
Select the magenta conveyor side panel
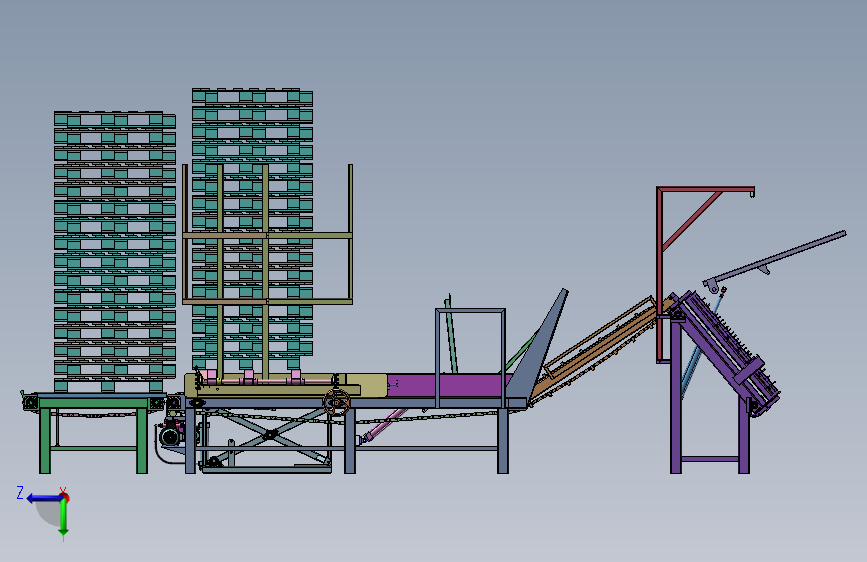tap(447, 385)
